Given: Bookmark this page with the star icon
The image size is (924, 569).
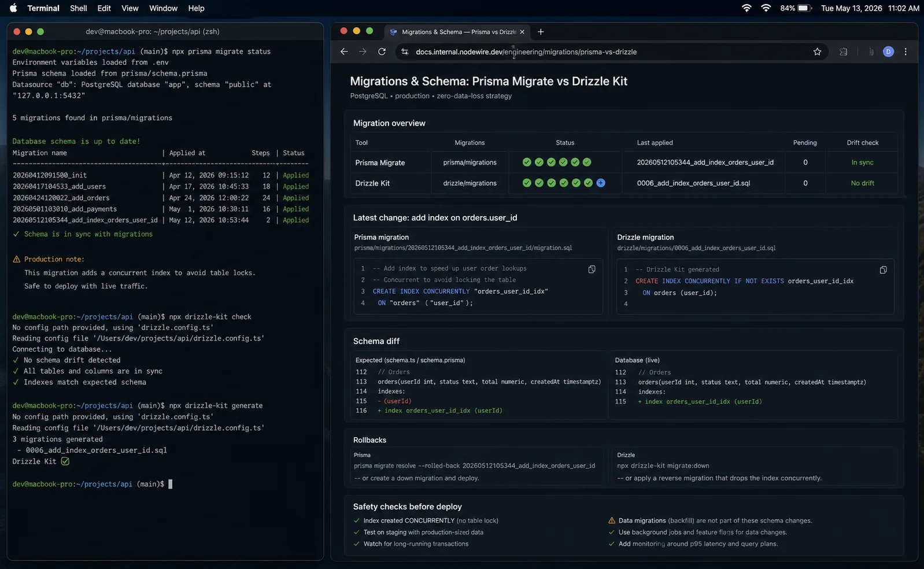Looking at the screenshot, I should (817, 51).
